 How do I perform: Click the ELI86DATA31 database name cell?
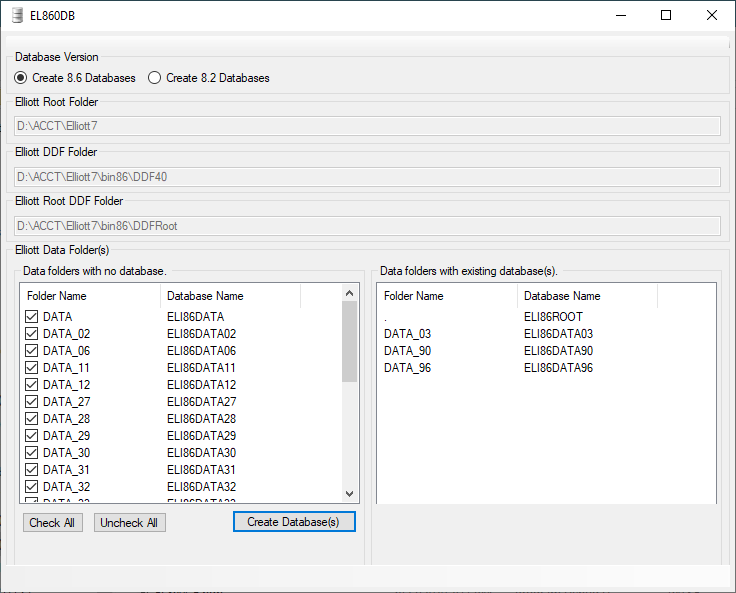pos(201,470)
